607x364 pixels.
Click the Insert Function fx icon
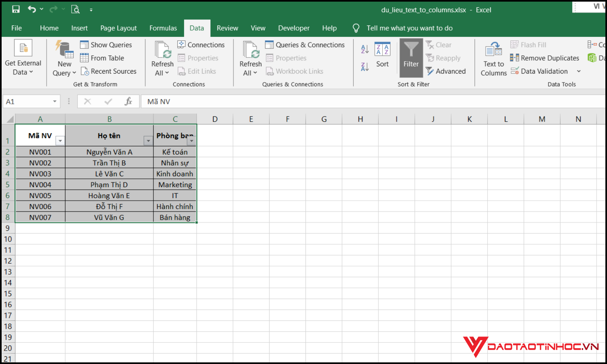(x=128, y=102)
